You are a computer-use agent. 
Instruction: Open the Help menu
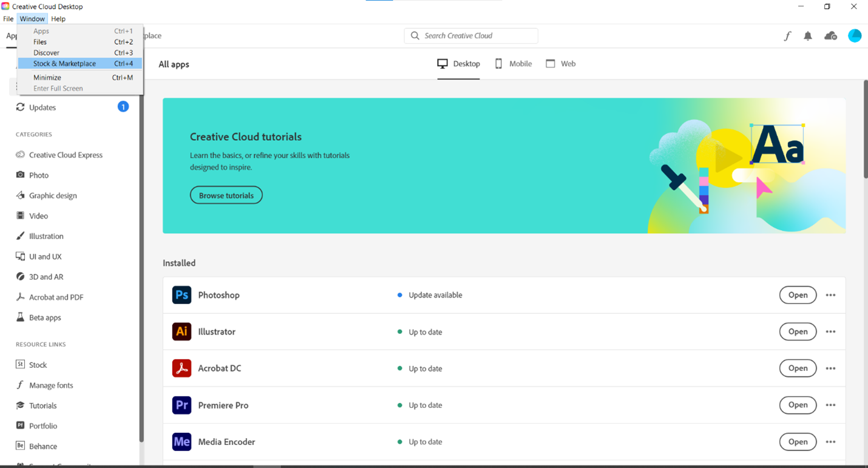(58, 19)
